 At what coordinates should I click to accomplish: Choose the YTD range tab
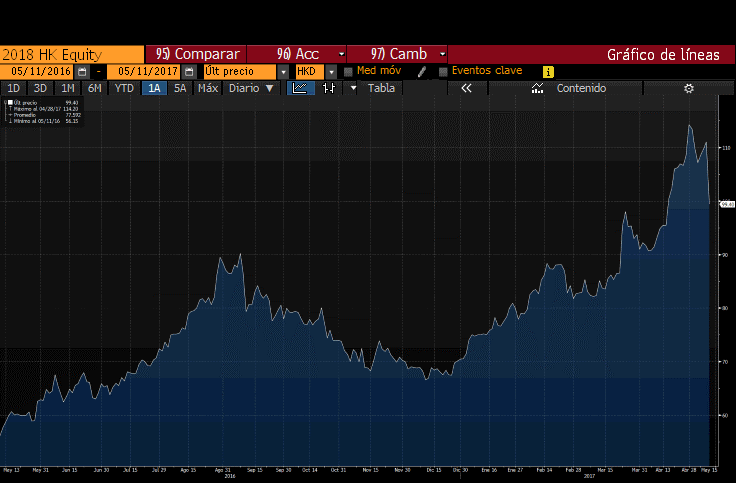[x=124, y=88]
